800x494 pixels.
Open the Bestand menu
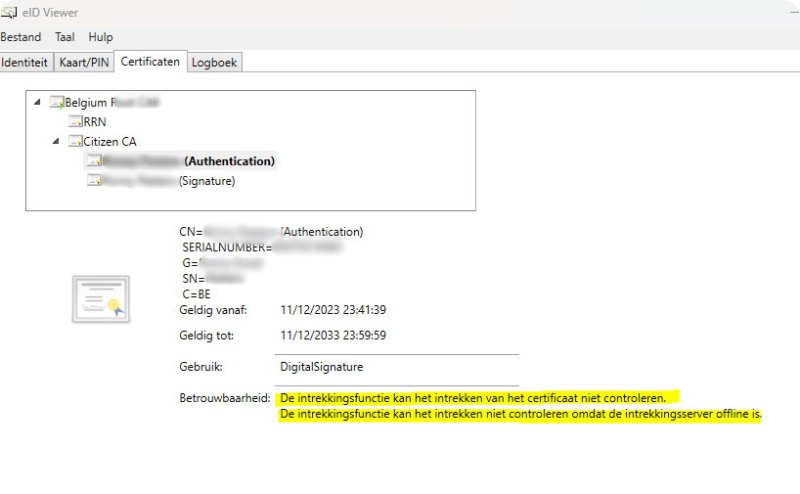(21, 37)
